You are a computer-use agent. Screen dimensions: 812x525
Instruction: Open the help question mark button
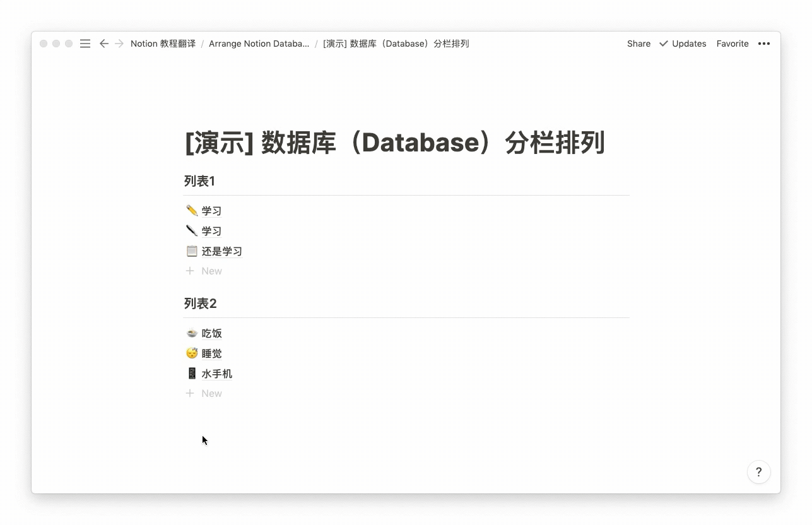[759, 472]
